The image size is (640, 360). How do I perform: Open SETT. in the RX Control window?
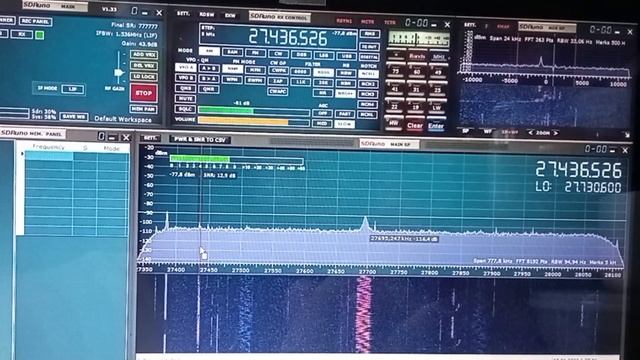183,14
